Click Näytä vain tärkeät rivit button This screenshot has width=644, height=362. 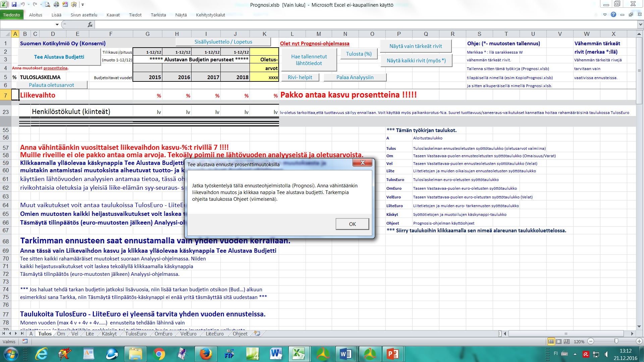416,46
